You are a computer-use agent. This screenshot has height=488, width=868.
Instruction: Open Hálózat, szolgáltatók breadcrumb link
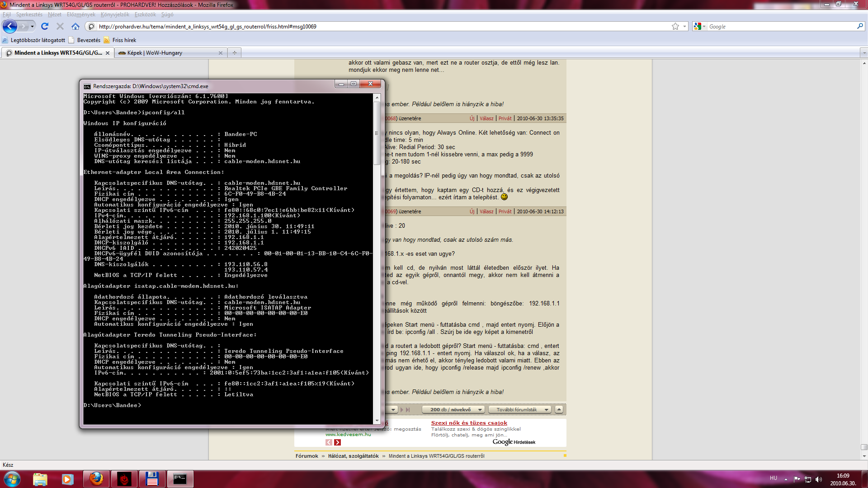[x=354, y=456]
